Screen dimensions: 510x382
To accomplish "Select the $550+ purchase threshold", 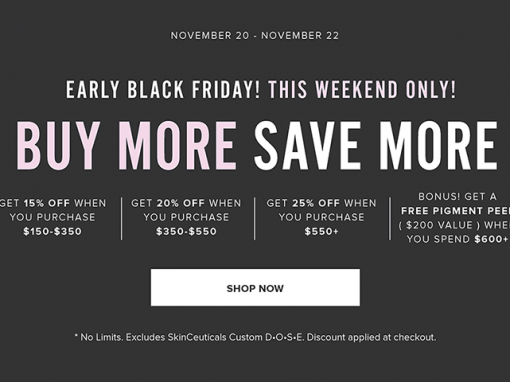I will [x=322, y=231].
